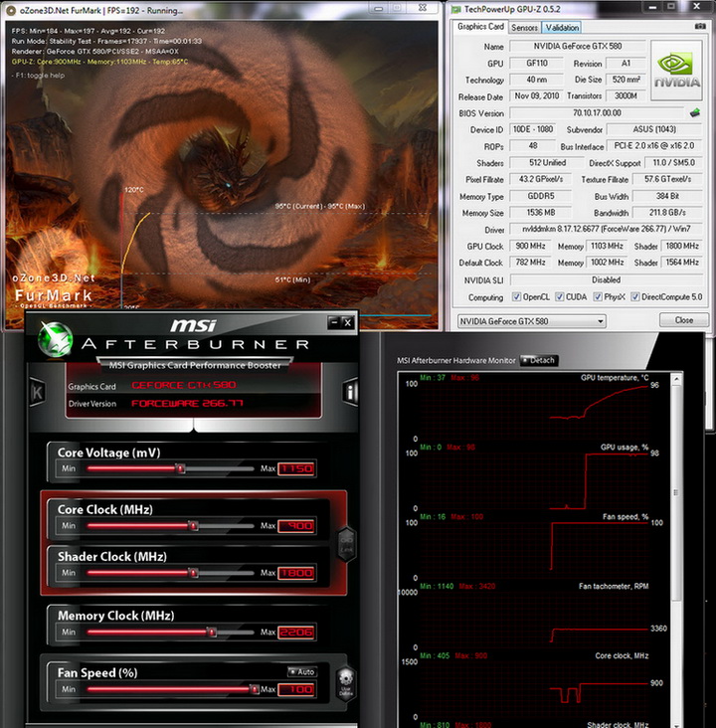The image size is (716, 728).
Task: Close the MSI Afterburner window
Action: pyautogui.click(x=348, y=322)
